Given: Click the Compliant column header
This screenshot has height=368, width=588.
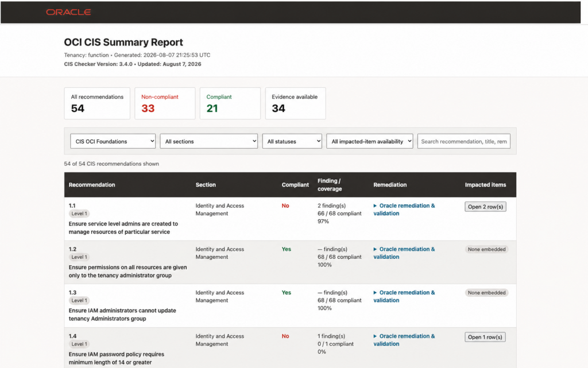Looking at the screenshot, I should click(295, 185).
